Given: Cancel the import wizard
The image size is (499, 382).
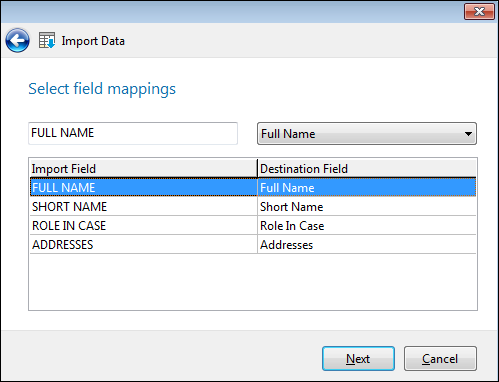Looking at the screenshot, I should (440, 359).
